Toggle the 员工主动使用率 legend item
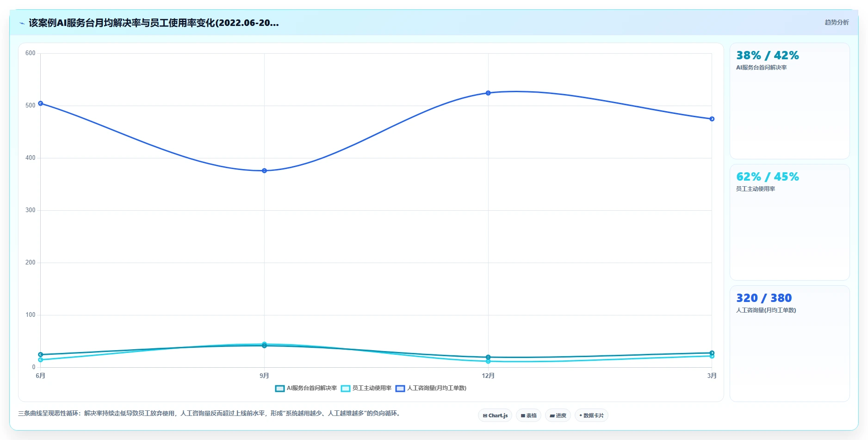This screenshot has height=440, width=868. coord(366,388)
